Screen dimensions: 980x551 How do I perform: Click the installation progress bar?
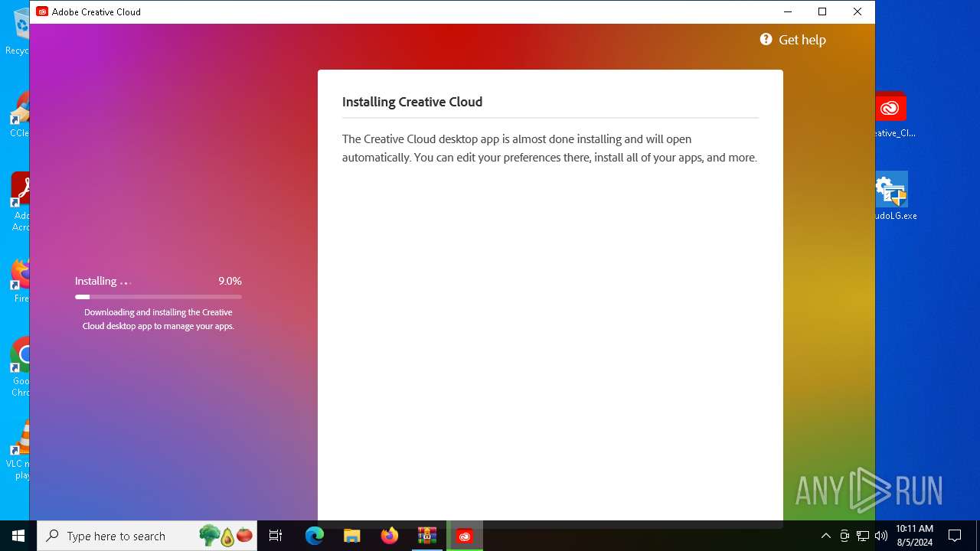coord(158,297)
